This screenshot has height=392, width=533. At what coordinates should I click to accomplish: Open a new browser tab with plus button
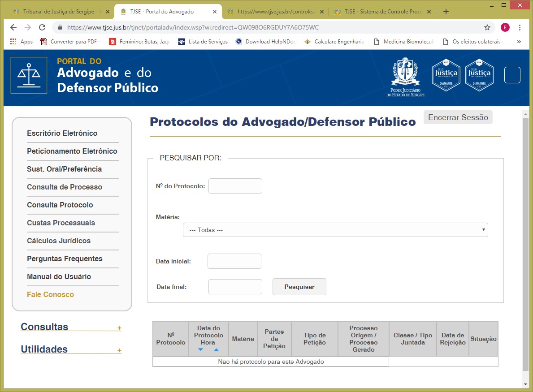click(x=446, y=12)
